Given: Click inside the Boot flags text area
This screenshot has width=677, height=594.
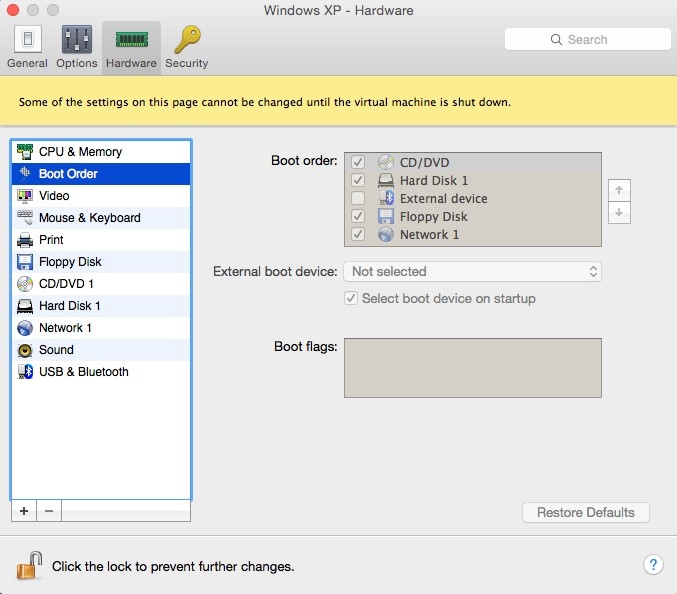Looking at the screenshot, I should tap(472, 368).
